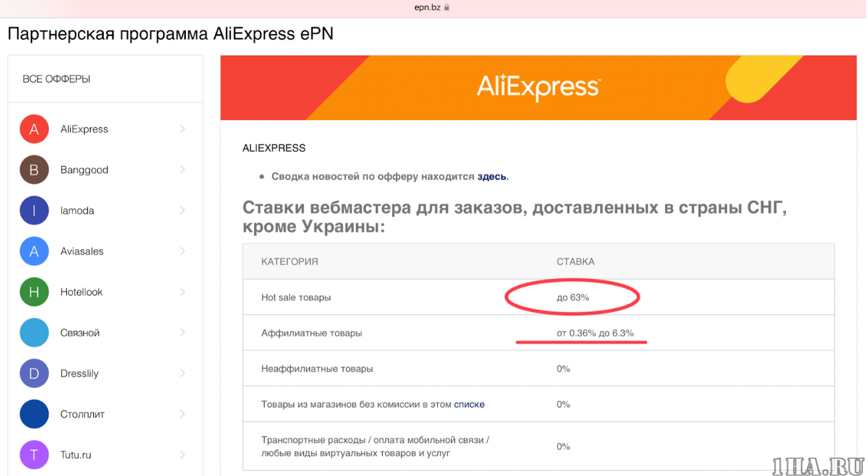This screenshot has height=476, width=868.
Task: Click the brown Banggood 'B' avatar icon
Action: tap(34, 170)
